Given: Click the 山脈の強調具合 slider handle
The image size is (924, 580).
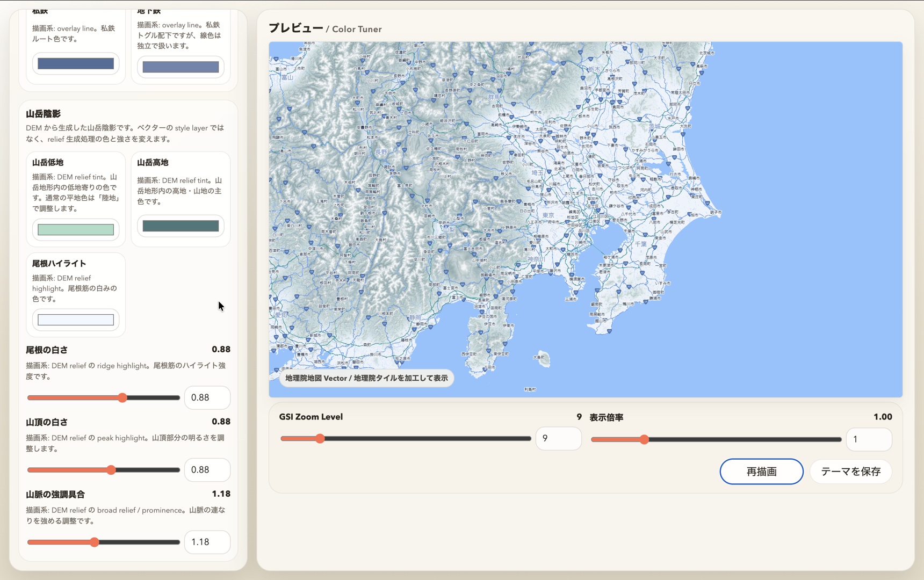Looking at the screenshot, I should coord(95,542).
